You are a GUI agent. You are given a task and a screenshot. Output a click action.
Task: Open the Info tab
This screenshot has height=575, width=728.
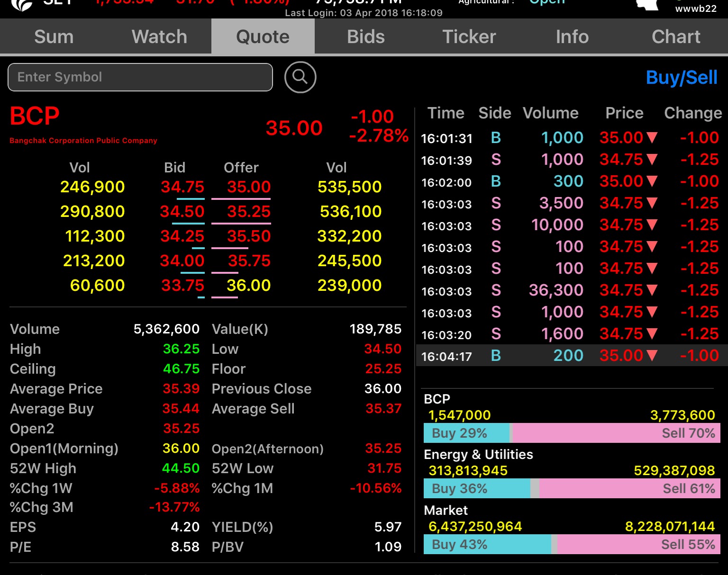click(x=572, y=36)
